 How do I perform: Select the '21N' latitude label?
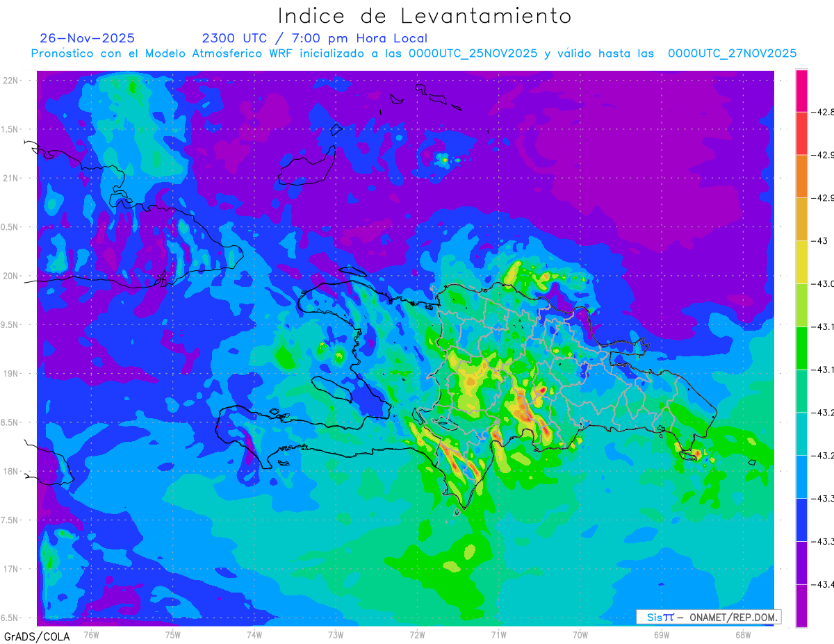click(12, 178)
